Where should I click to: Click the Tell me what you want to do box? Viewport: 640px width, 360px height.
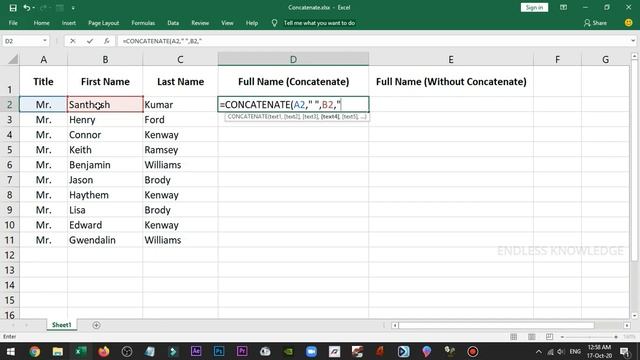coord(319,23)
